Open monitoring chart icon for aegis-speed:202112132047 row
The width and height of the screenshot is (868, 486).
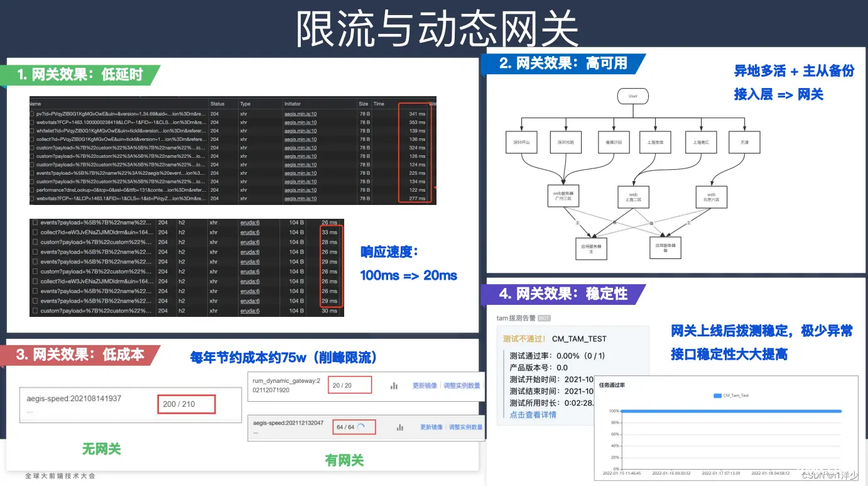point(399,428)
